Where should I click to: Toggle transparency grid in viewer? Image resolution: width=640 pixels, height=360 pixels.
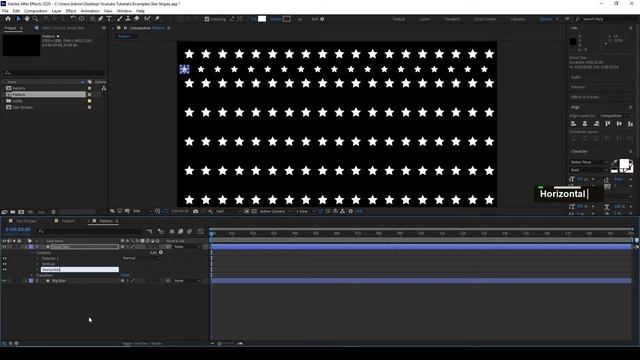pyautogui.click(x=254, y=211)
